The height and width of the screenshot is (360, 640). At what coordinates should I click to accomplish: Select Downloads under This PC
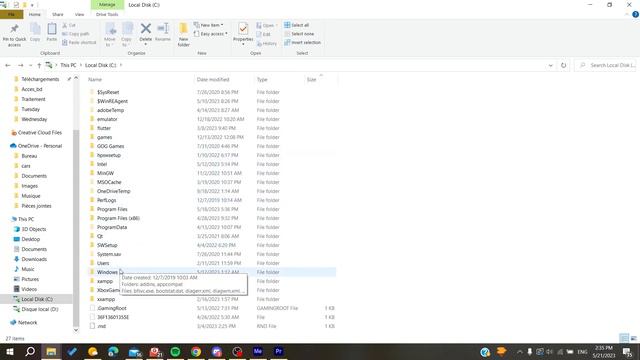34,259
